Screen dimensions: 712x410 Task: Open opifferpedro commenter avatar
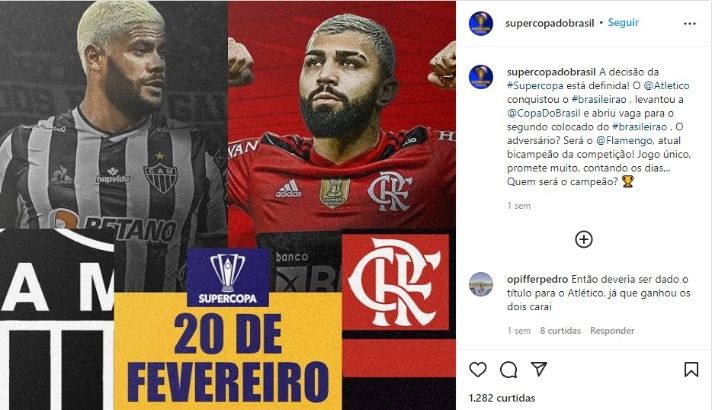tap(481, 284)
